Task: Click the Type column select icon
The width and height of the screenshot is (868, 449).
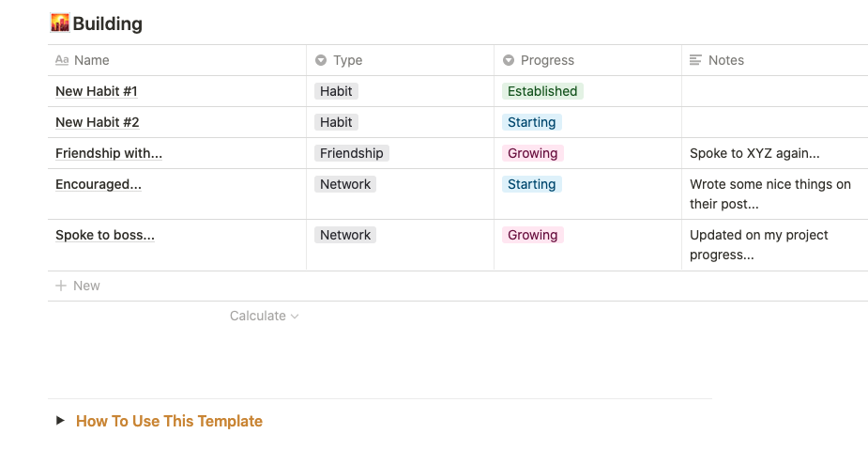Action: pyautogui.click(x=321, y=60)
